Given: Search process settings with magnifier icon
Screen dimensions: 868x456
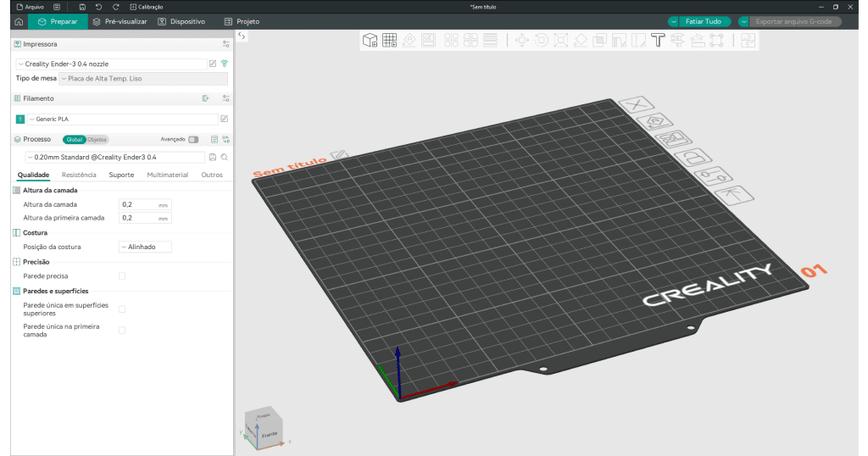Looking at the screenshot, I should [224, 157].
